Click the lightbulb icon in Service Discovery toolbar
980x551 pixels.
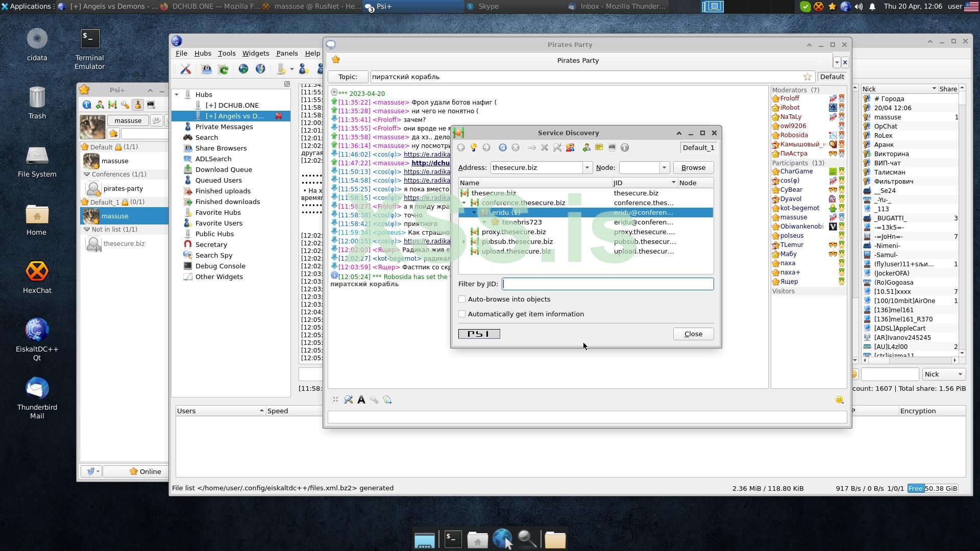474,147
